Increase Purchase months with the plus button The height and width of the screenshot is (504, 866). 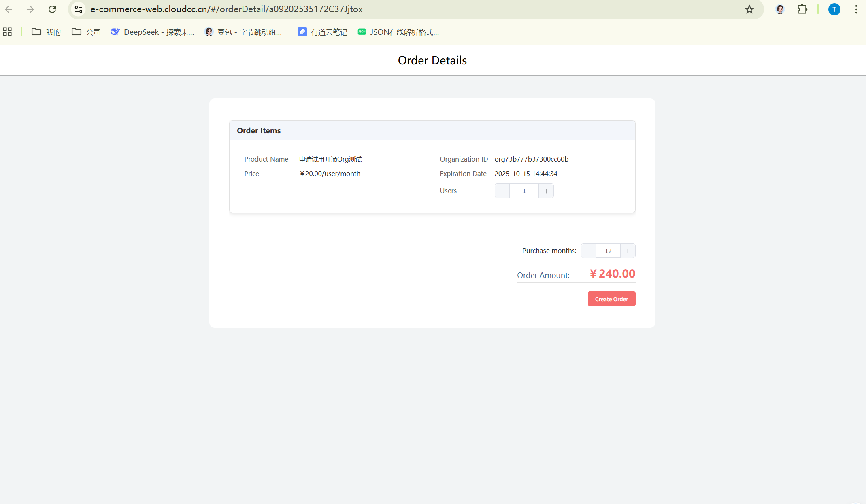point(628,251)
